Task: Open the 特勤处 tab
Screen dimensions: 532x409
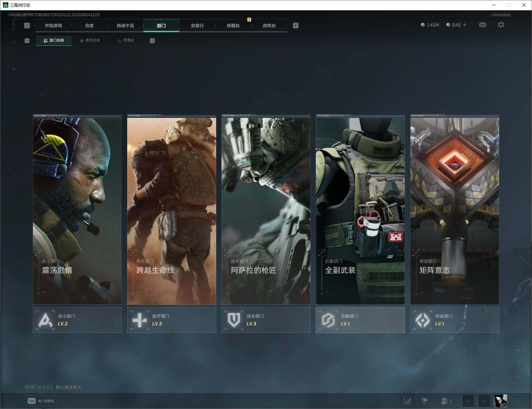Action: point(233,26)
